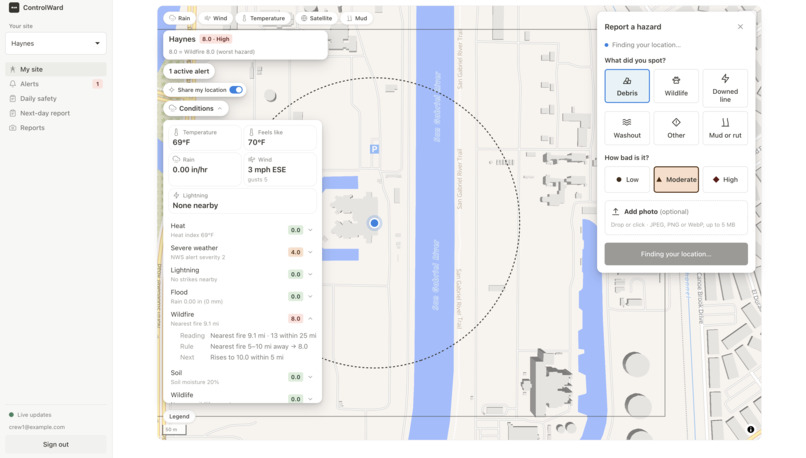The image size is (806, 458).
Task: Set severity to Low
Action: pyautogui.click(x=627, y=179)
